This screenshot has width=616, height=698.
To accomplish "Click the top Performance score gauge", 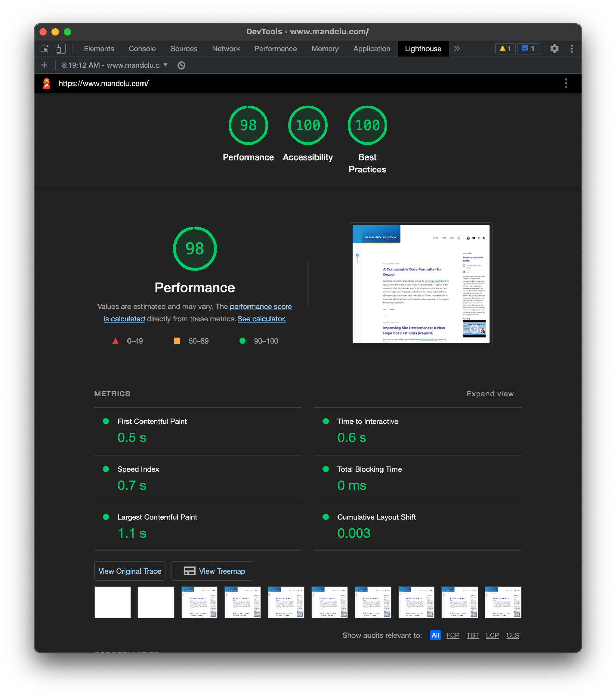I will [248, 125].
